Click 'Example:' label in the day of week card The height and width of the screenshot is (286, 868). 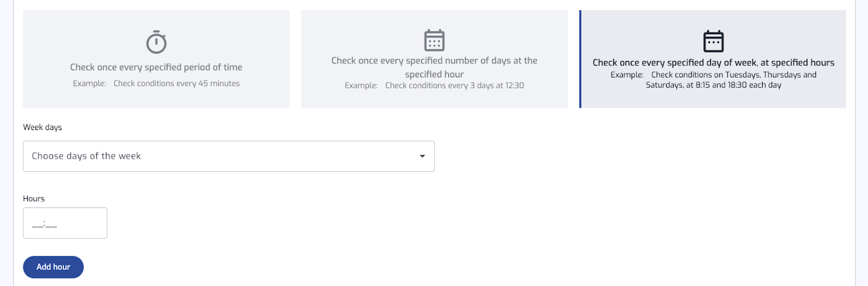click(x=627, y=75)
